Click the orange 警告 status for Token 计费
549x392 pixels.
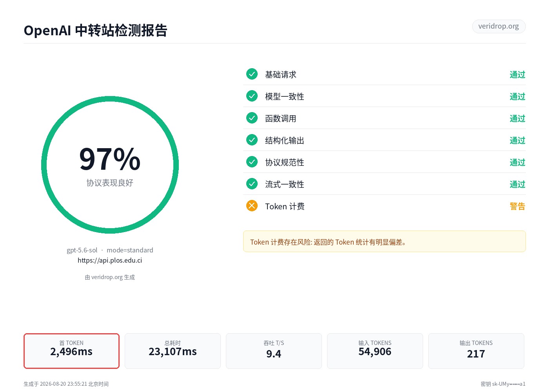coord(517,206)
